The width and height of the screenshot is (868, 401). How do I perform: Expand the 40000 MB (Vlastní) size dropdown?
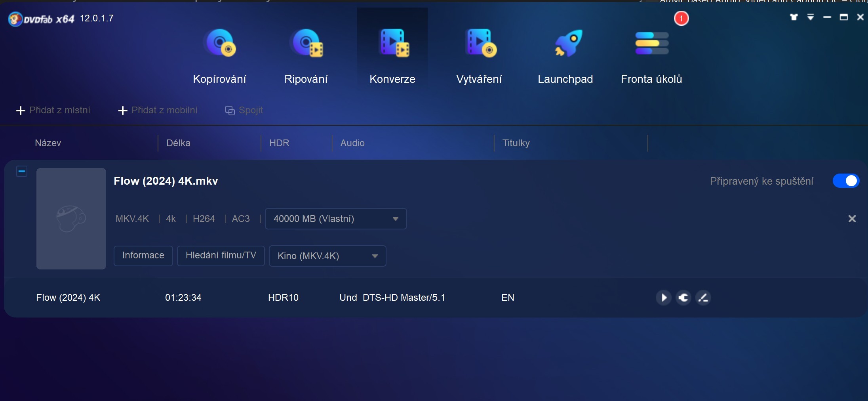(x=335, y=219)
